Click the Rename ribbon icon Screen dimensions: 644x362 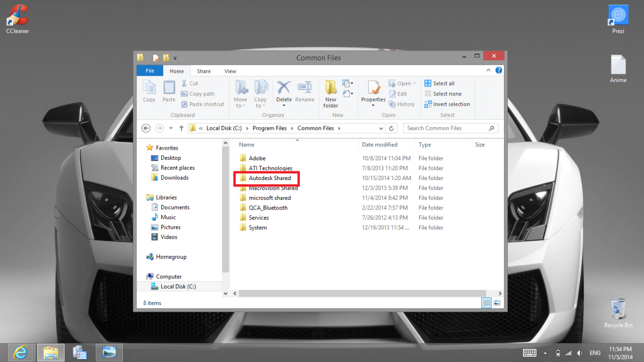tap(305, 91)
